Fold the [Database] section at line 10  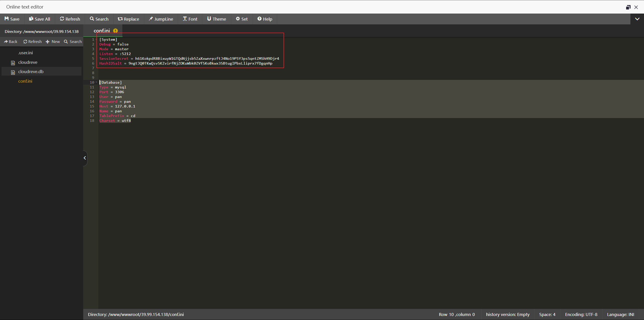coord(96,82)
